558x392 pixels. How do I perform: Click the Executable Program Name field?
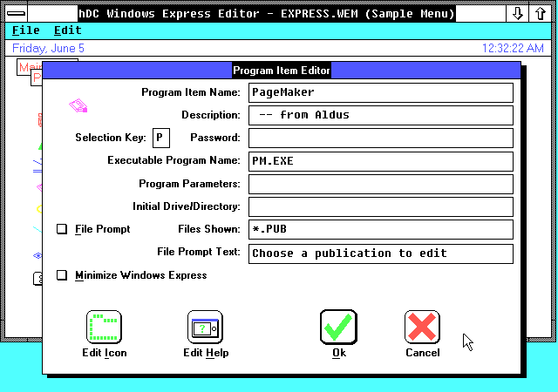point(381,161)
